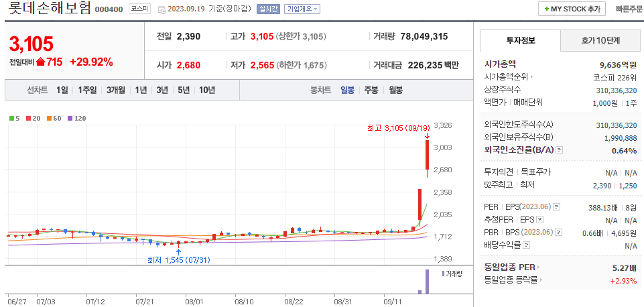
Task: Select the 5년 line chart period
Action: pyautogui.click(x=184, y=90)
